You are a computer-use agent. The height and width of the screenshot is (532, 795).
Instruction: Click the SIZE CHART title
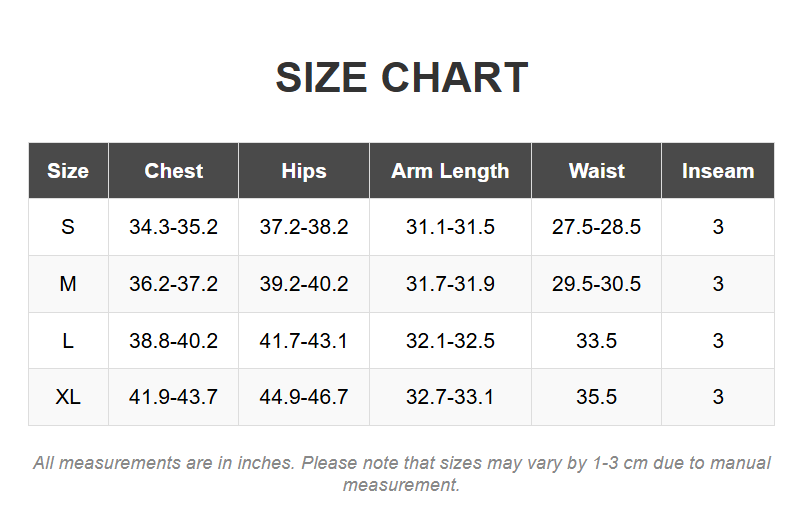click(x=401, y=78)
